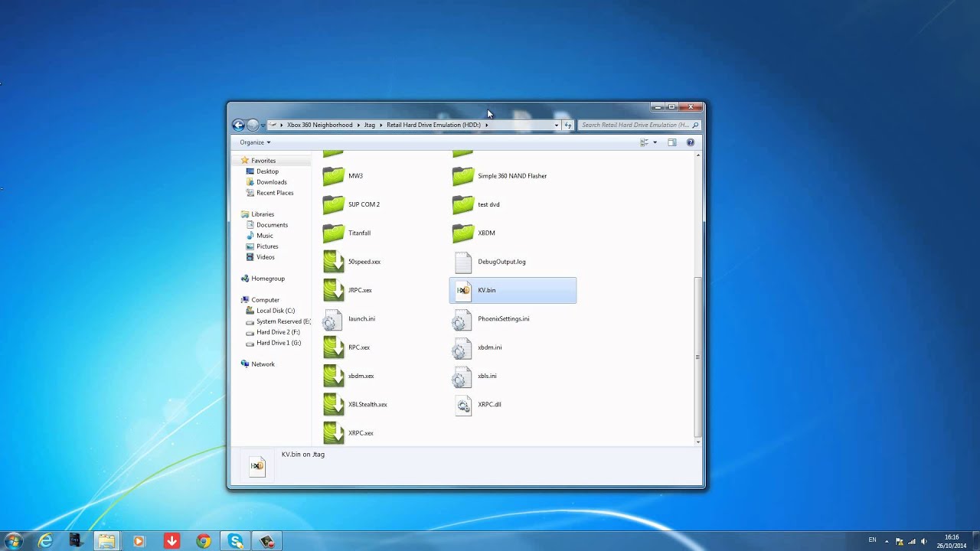Open Skype from the taskbar
The height and width of the screenshot is (551, 980).
click(235, 541)
